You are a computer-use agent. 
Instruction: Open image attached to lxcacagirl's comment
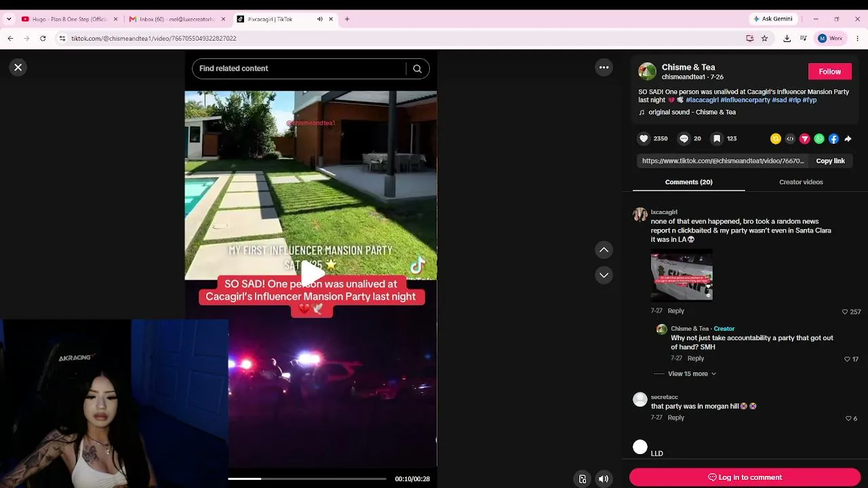(x=682, y=275)
